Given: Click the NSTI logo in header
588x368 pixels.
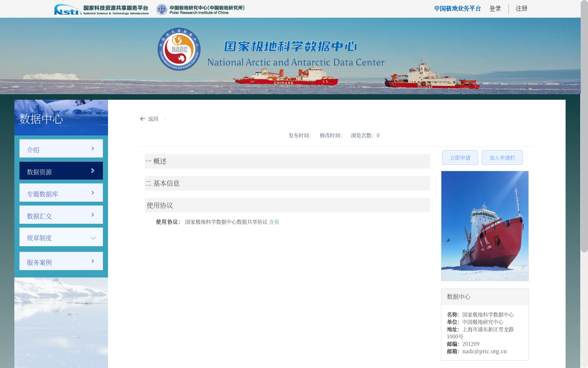Looking at the screenshot, I should (x=101, y=10).
